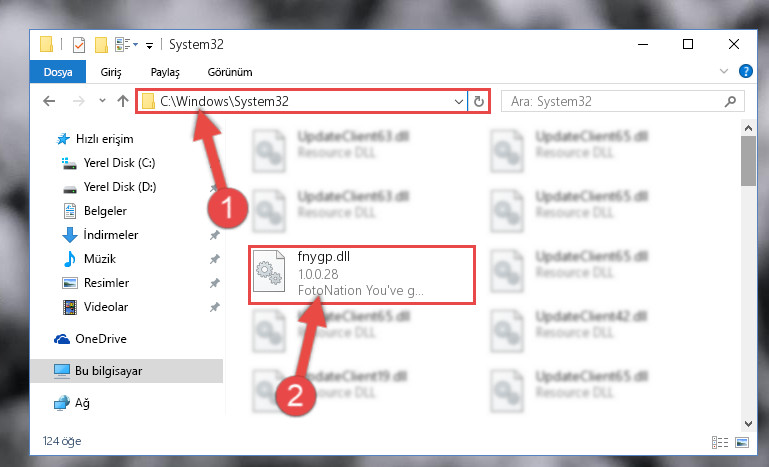This screenshot has height=467, width=769.
Task: Open the help question mark icon
Action: click(x=745, y=72)
